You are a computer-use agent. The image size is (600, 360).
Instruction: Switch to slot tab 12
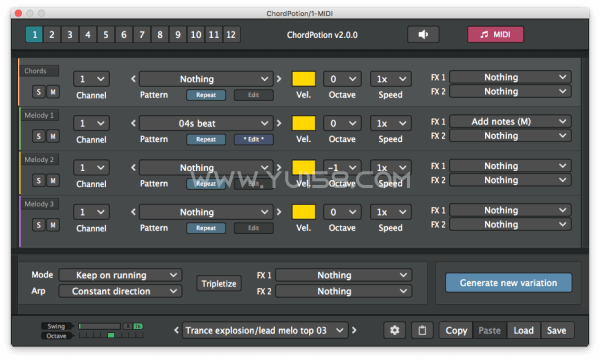tap(231, 34)
